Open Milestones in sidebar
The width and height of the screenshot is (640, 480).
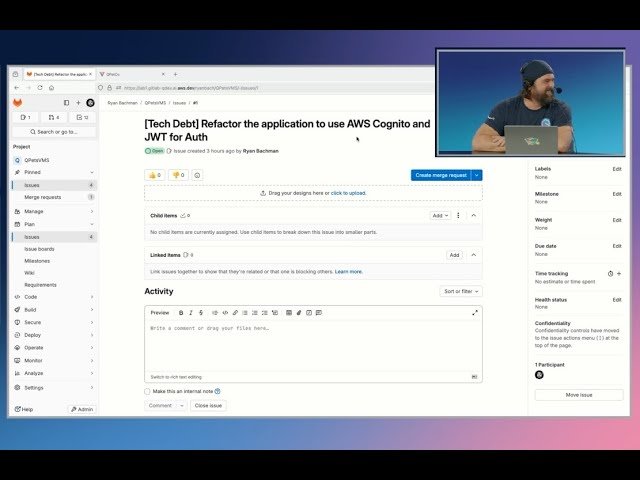[x=37, y=261]
